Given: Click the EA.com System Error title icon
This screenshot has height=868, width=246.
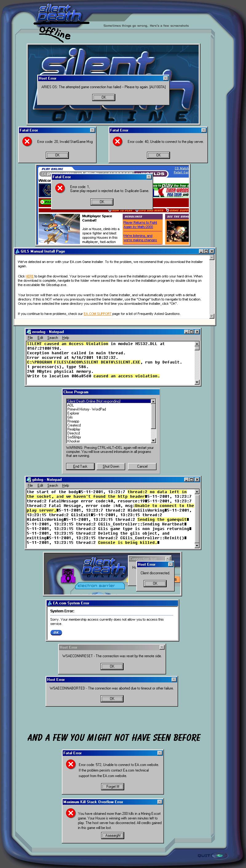Looking at the screenshot, I should click(50, 603).
